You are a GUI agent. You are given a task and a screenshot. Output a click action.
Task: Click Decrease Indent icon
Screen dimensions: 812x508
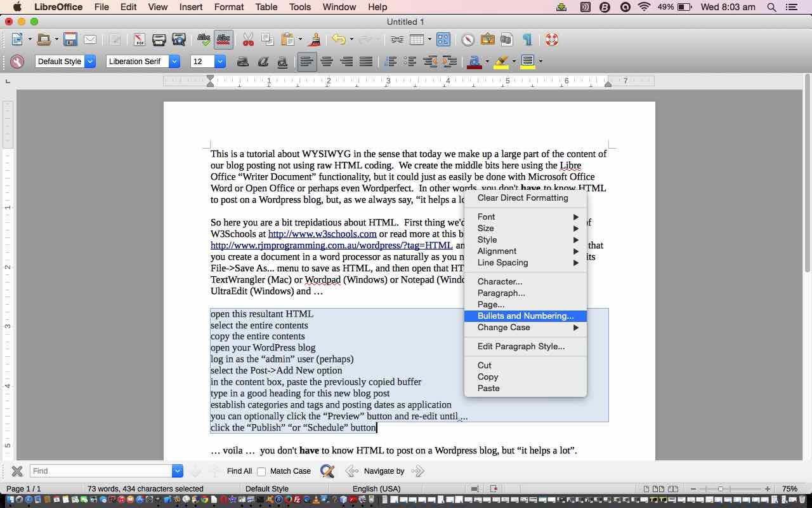[x=430, y=62]
